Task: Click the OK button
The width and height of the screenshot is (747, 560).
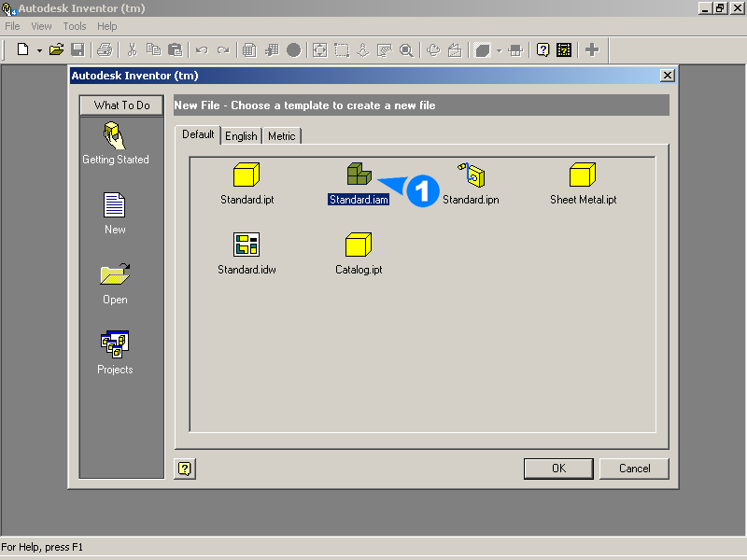Action: 558,469
